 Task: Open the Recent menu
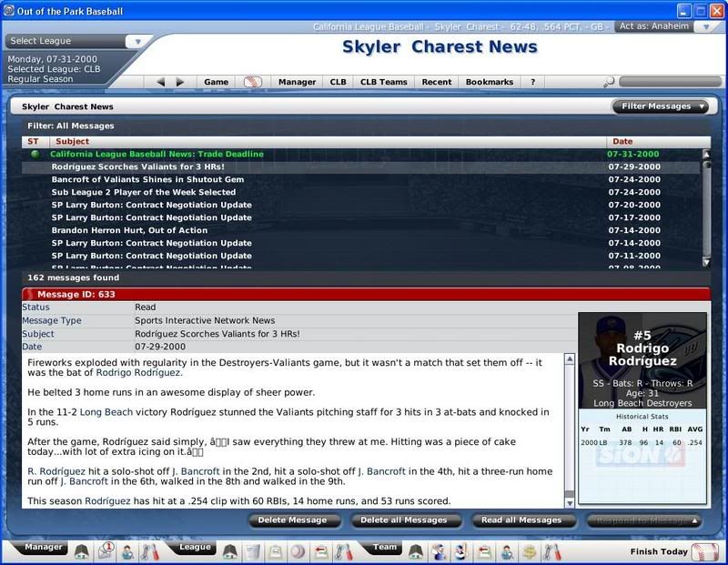point(437,82)
